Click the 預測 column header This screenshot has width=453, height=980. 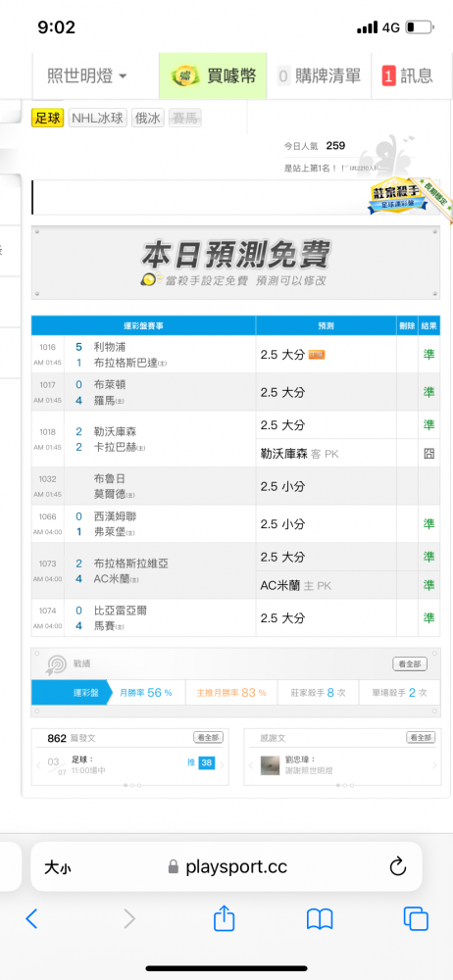pos(326,325)
